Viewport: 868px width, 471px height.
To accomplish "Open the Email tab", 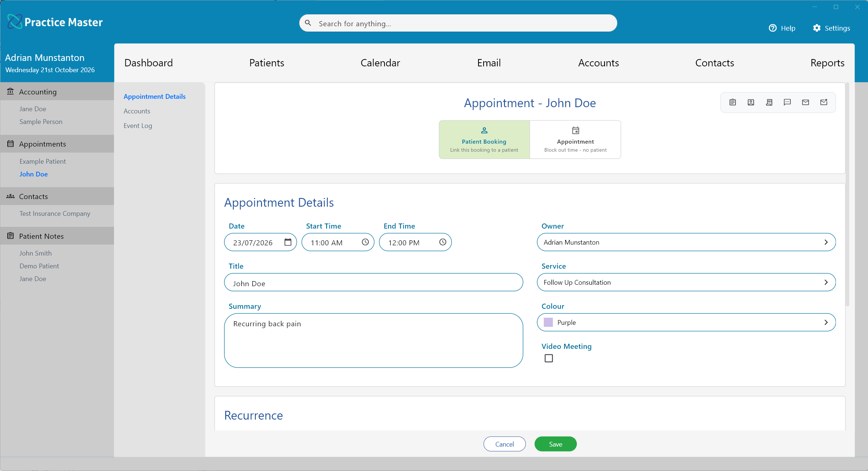I will pyautogui.click(x=489, y=63).
